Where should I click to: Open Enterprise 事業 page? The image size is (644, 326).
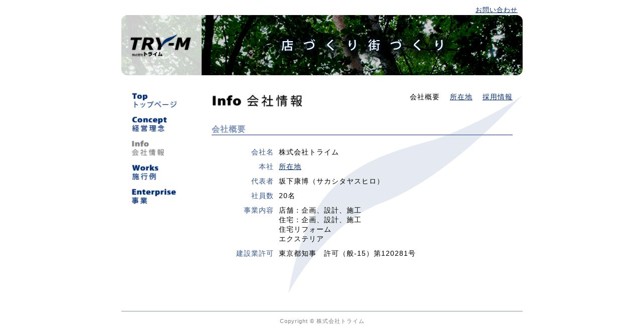(154, 196)
